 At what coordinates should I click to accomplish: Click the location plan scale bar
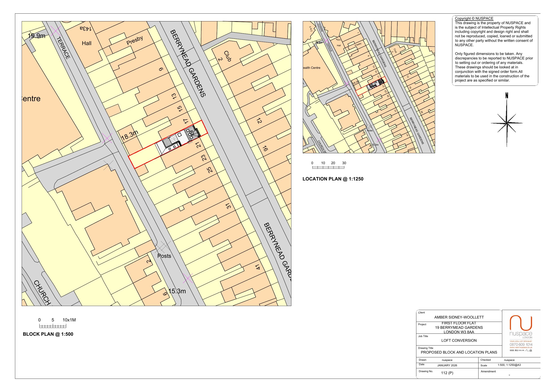[328, 167]
